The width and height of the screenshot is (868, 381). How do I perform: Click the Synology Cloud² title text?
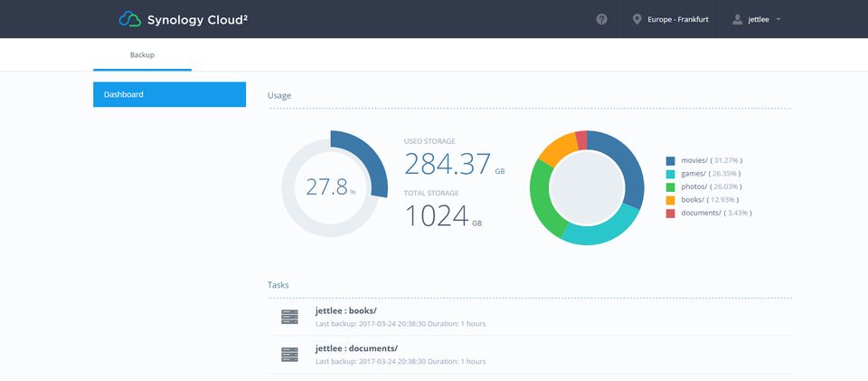(x=197, y=20)
